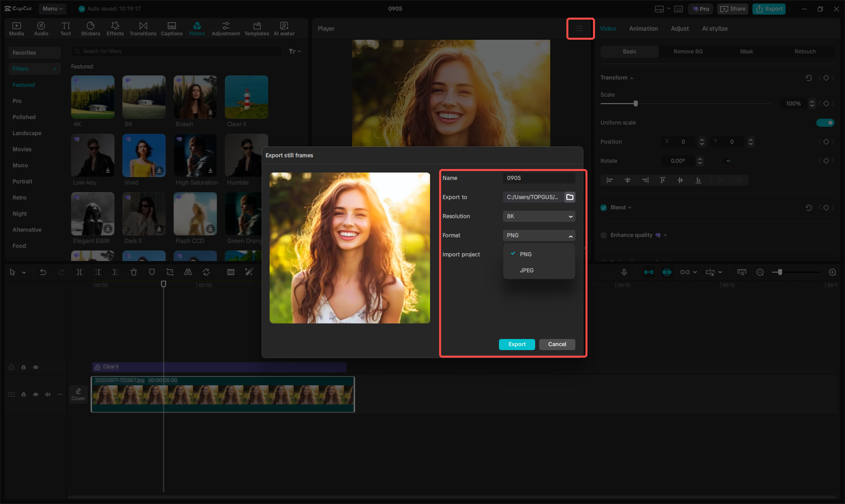Viewport: 845px width, 504px height.
Task: Select the Text tool in the top toolbar
Action: click(x=65, y=28)
